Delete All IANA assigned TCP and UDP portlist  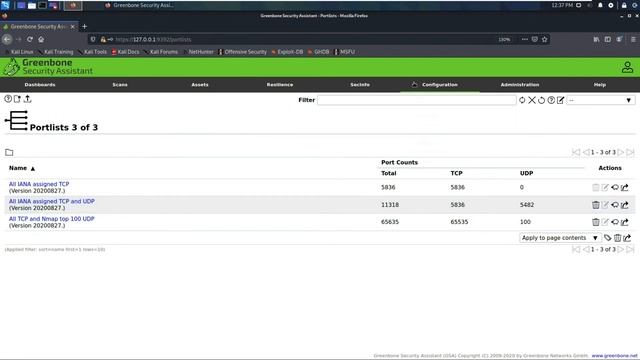click(596, 204)
